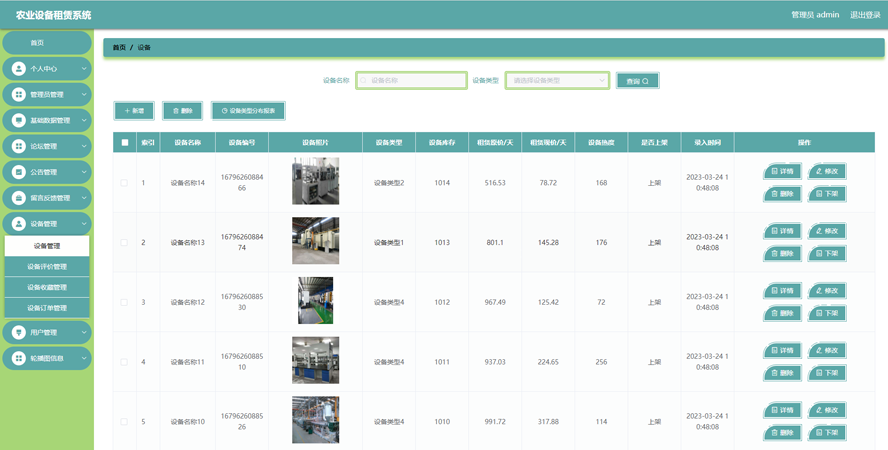This screenshot has width=888, height=450.
Task: Open 设备订单管理 submenu item
Action: pos(47,308)
